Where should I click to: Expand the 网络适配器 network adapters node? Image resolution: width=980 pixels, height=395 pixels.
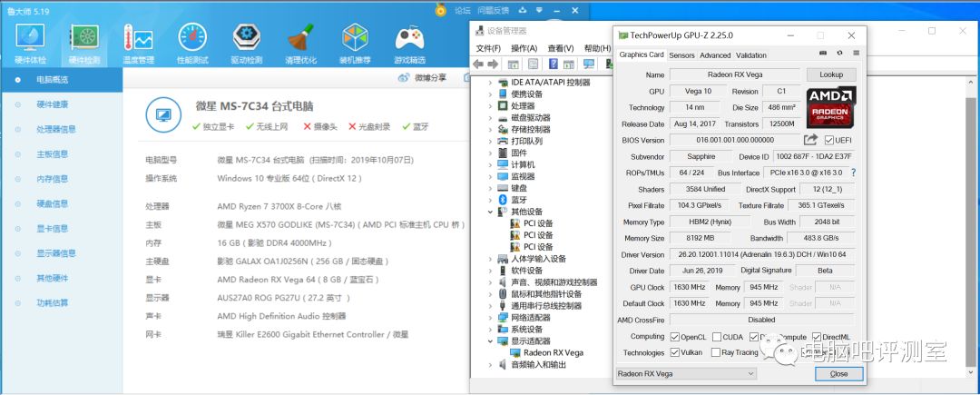(491, 318)
